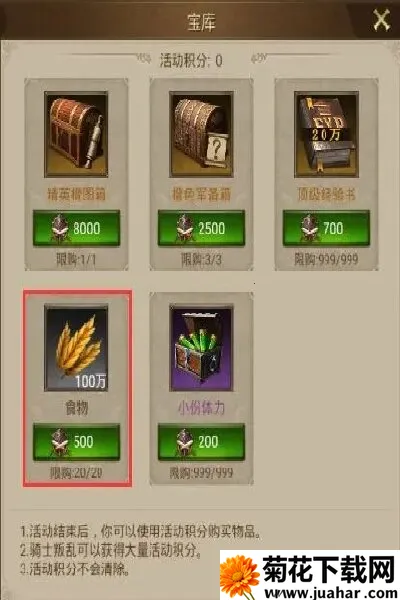This screenshot has height=600, width=400.
Task: Select the 100万 wheat food icon
Action: 76,348
